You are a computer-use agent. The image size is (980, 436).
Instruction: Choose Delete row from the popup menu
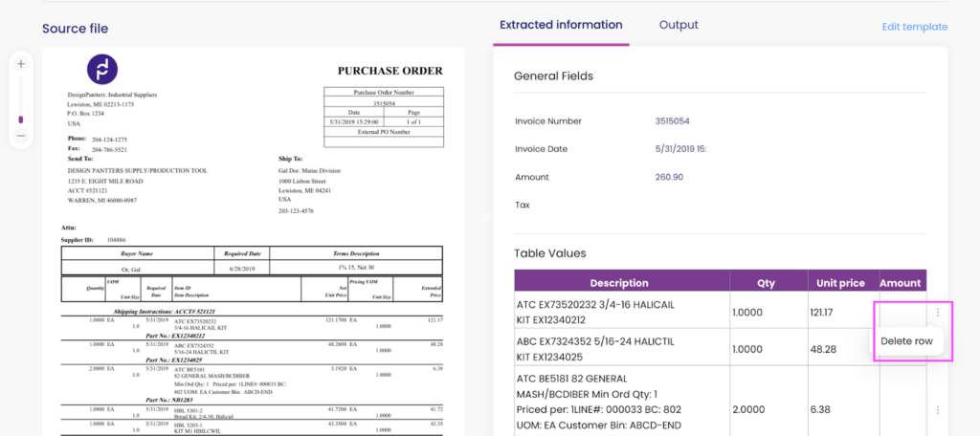[905, 341]
